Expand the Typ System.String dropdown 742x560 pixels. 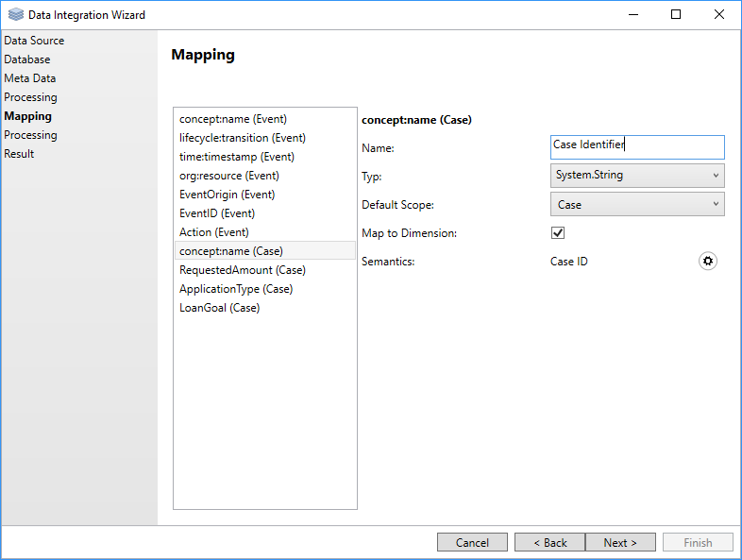(x=636, y=176)
